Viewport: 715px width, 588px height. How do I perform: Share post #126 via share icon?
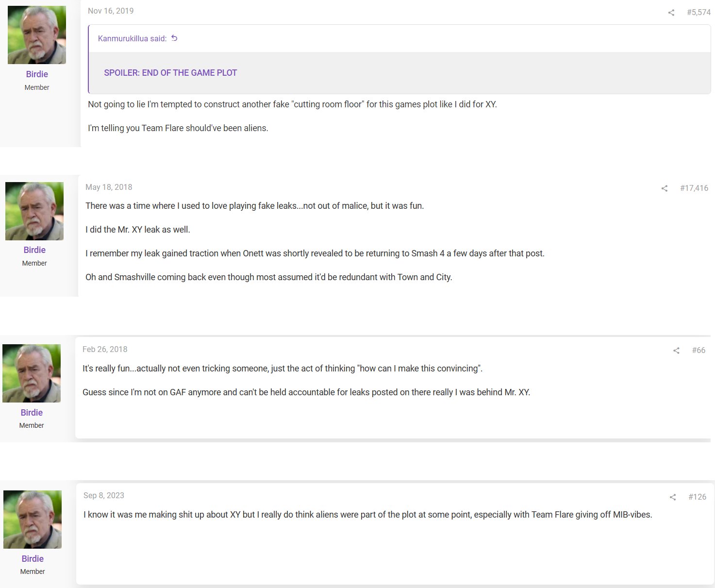pos(672,497)
